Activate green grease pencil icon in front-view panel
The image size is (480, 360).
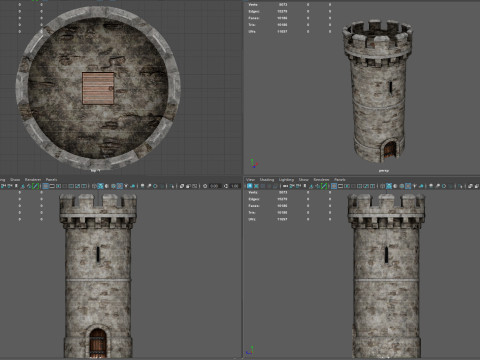click(x=35, y=186)
